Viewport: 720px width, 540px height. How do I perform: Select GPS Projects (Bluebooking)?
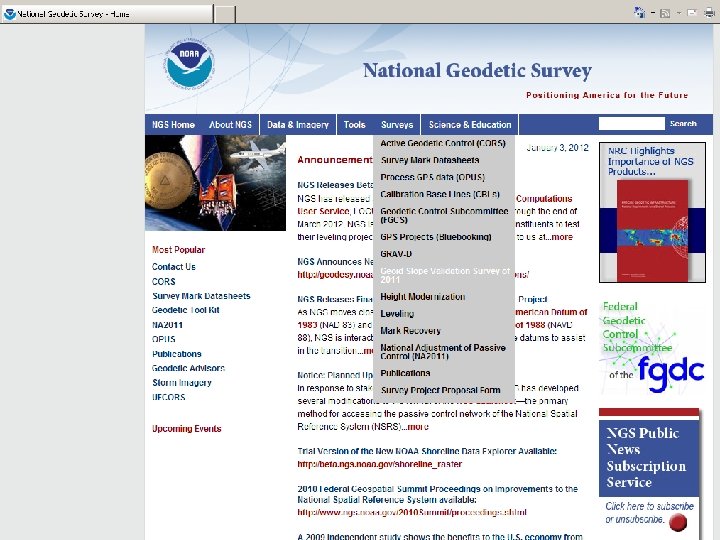[436, 237]
